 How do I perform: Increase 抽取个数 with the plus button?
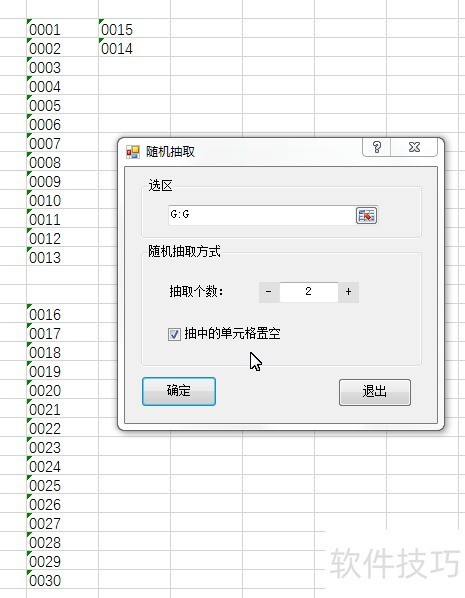point(348,292)
